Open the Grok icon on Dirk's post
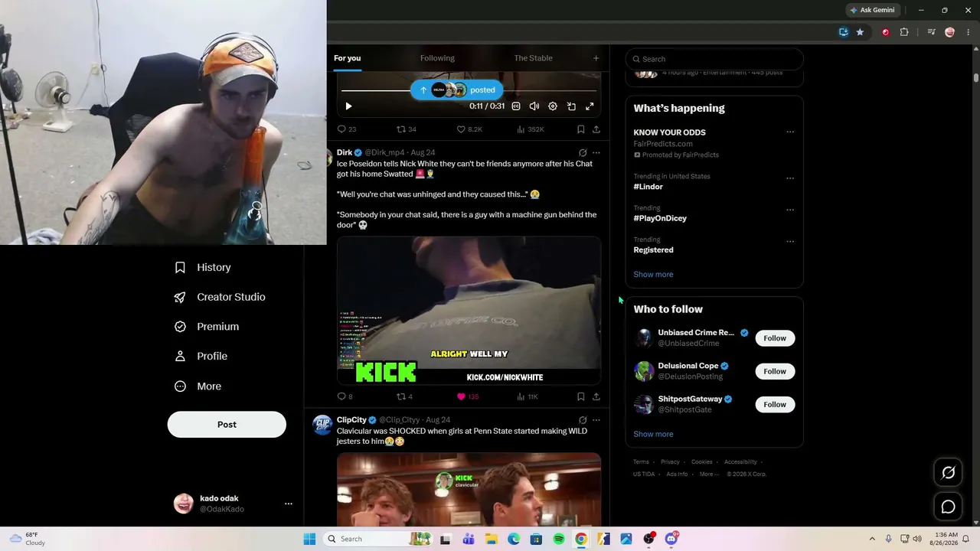 click(583, 152)
